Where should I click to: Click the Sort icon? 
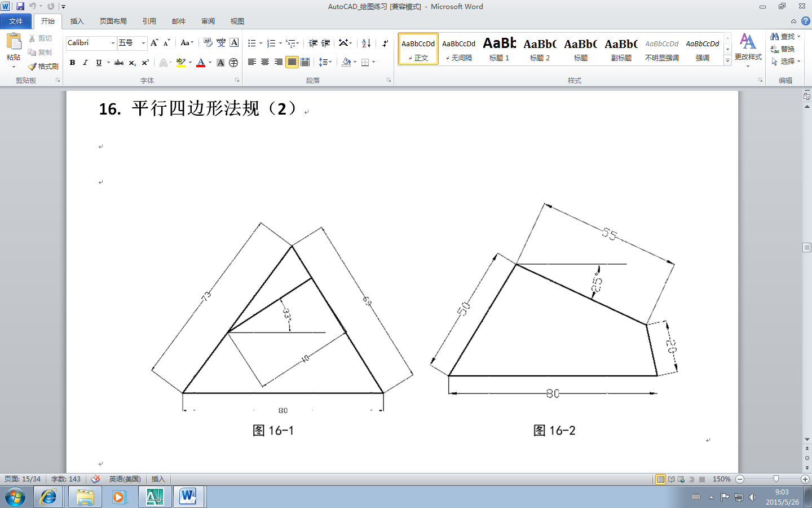pyautogui.click(x=366, y=43)
